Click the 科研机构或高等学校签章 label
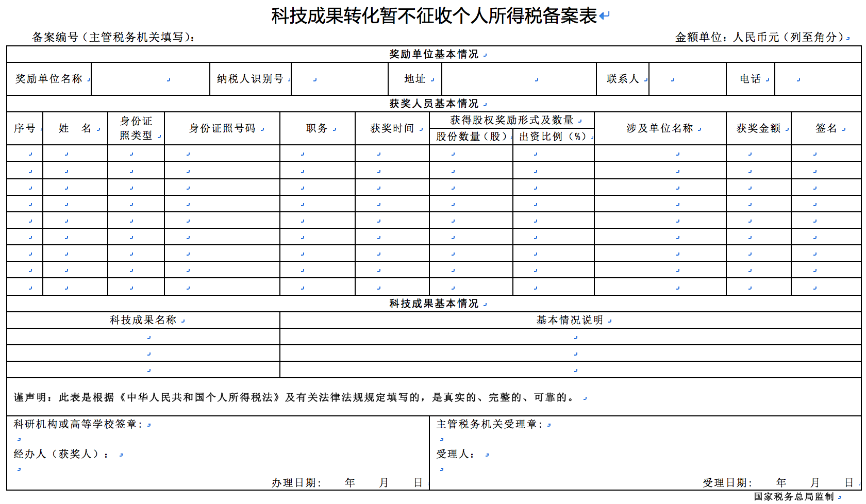866x504 pixels. [x=78, y=424]
